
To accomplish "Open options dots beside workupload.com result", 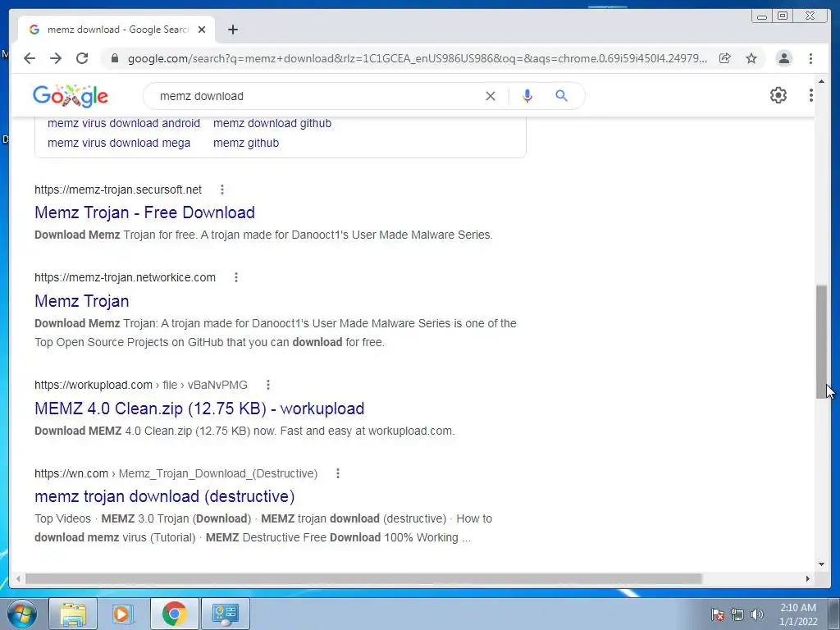I will coord(268,386).
